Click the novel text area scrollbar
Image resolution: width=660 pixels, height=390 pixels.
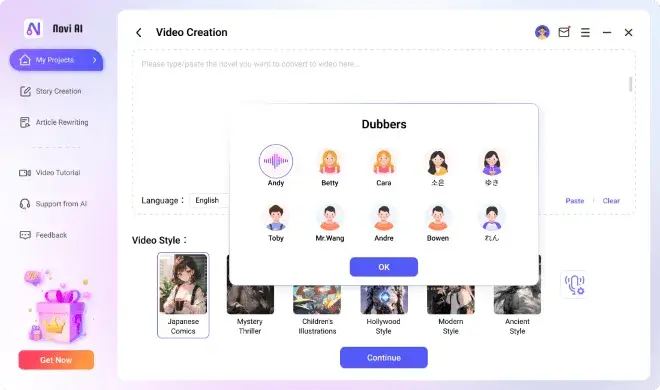point(630,84)
